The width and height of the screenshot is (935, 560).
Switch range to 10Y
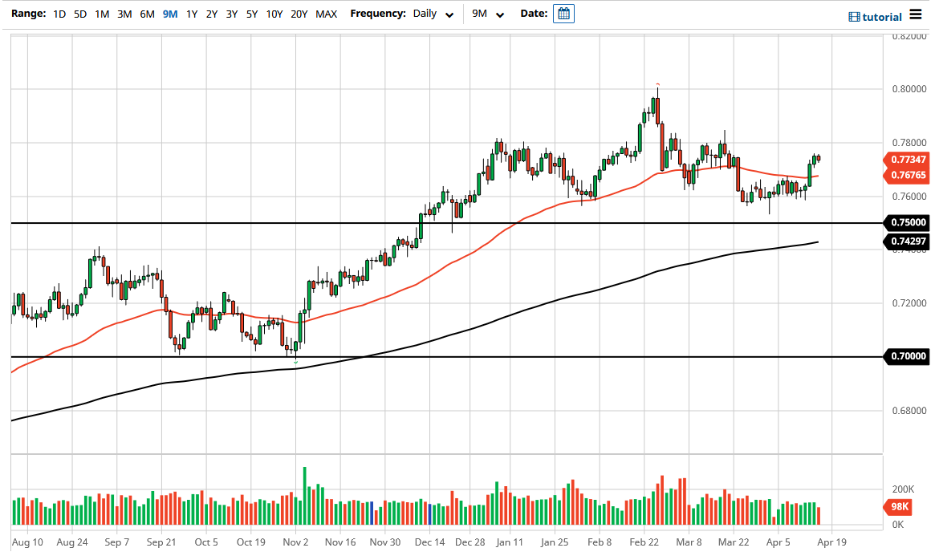274,14
